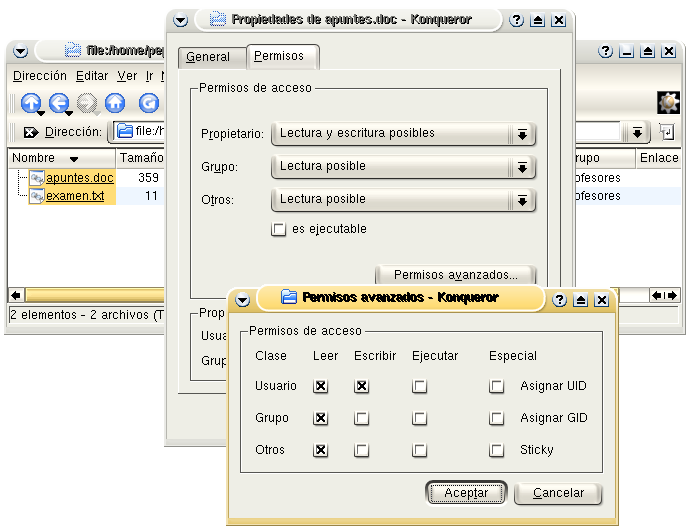This screenshot has width=690, height=531.
Task: Click the Aceptar button
Action: (466, 494)
